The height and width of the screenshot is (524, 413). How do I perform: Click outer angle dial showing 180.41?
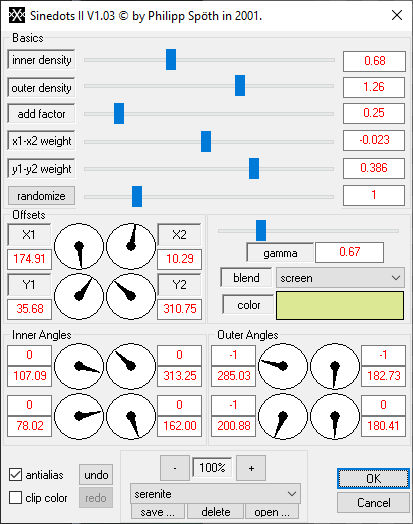pyautogui.click(x=335, y=416)
